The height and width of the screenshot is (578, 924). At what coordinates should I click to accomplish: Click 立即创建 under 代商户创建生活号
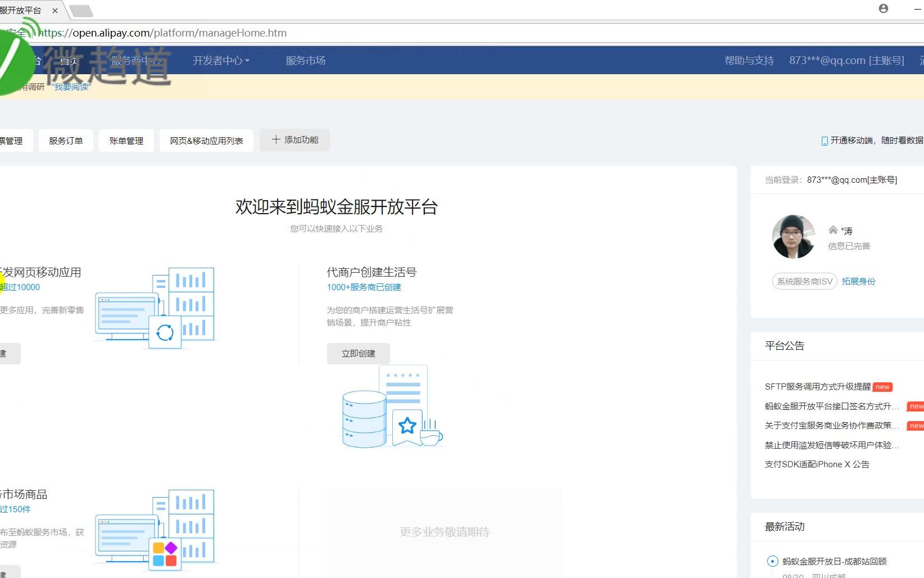point(359,354)
